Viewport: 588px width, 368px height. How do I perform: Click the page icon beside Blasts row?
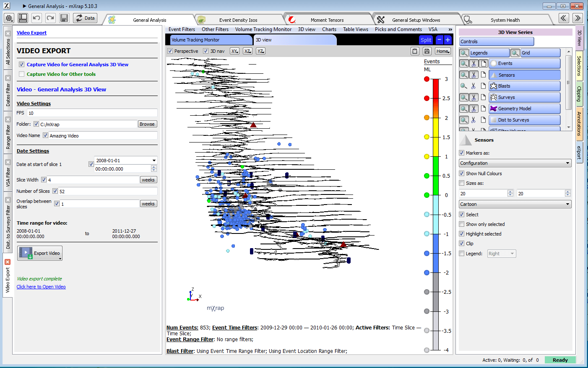pos(483,86)
